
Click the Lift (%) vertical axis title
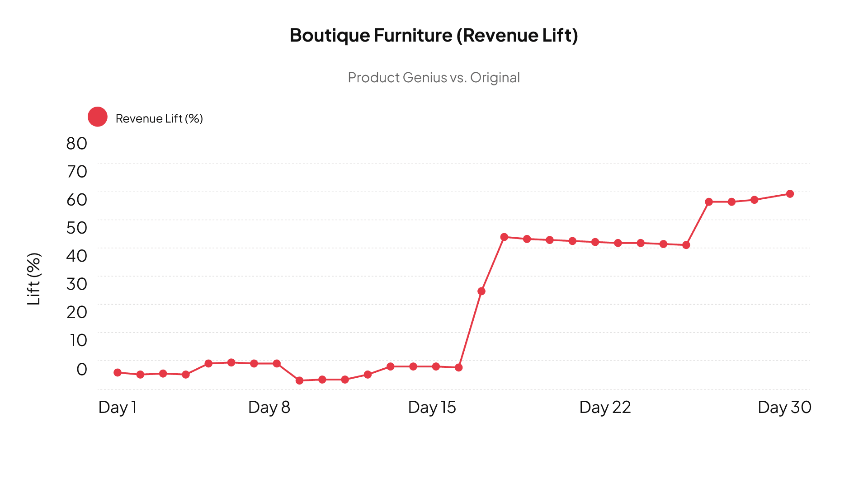tap(34, 279)
